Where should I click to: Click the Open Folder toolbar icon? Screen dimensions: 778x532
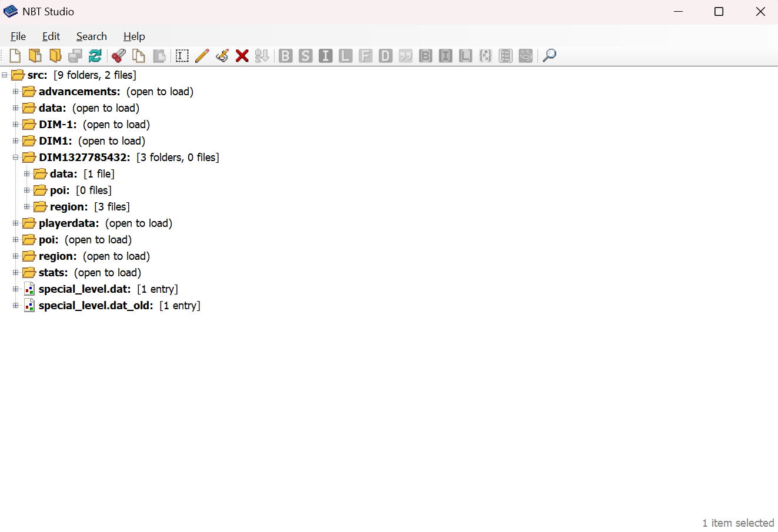pyautogui.click(x=55, y=56)
